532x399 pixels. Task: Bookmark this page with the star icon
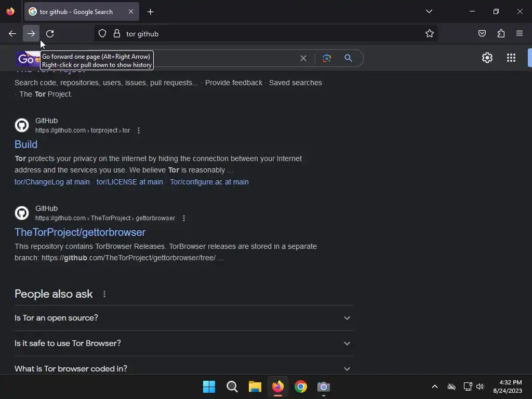click(x=430, y=34)
